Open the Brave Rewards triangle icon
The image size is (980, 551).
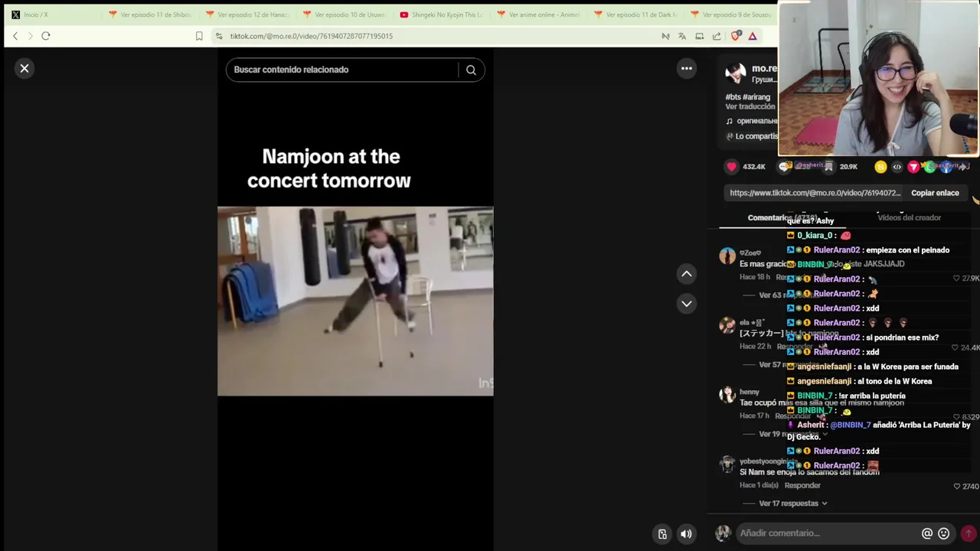753,36
